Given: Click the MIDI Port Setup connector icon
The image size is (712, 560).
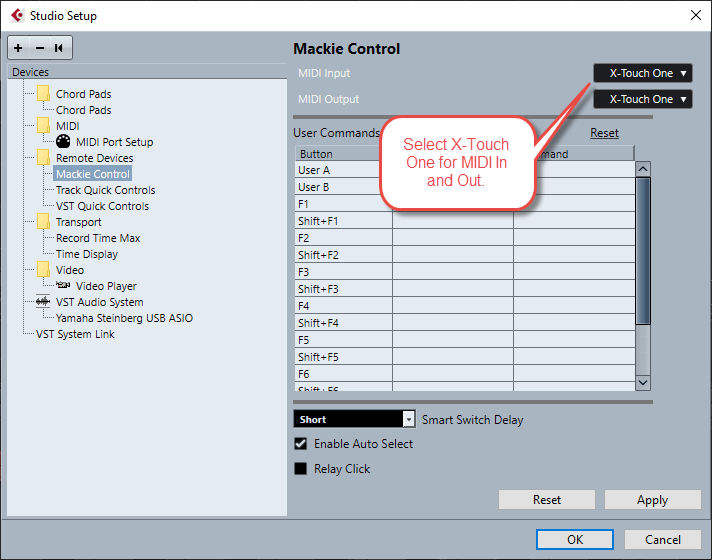Looking at the screenshot, I should [x=63, y=142].
